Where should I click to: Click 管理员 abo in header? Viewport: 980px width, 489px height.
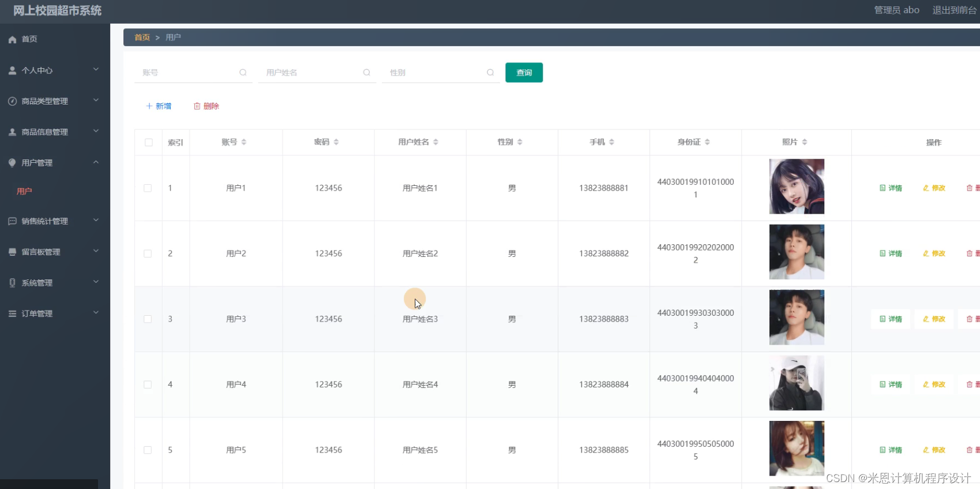tap(897, 10)
